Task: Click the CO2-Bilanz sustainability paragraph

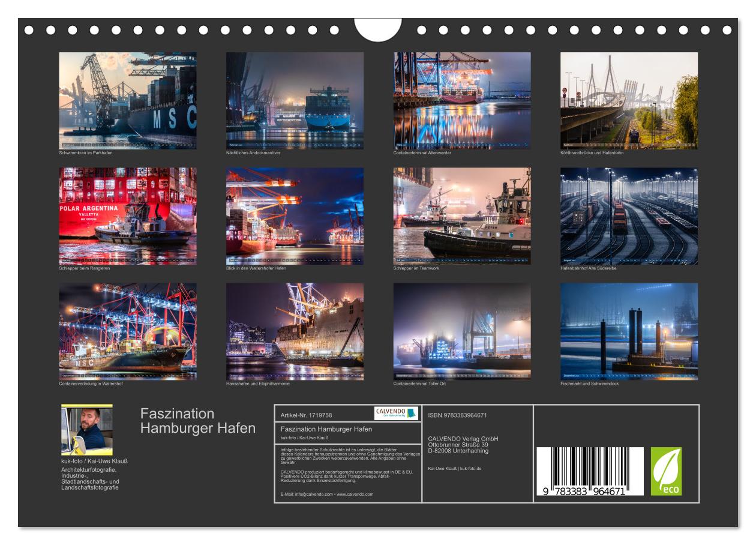Action: [347, 477]
